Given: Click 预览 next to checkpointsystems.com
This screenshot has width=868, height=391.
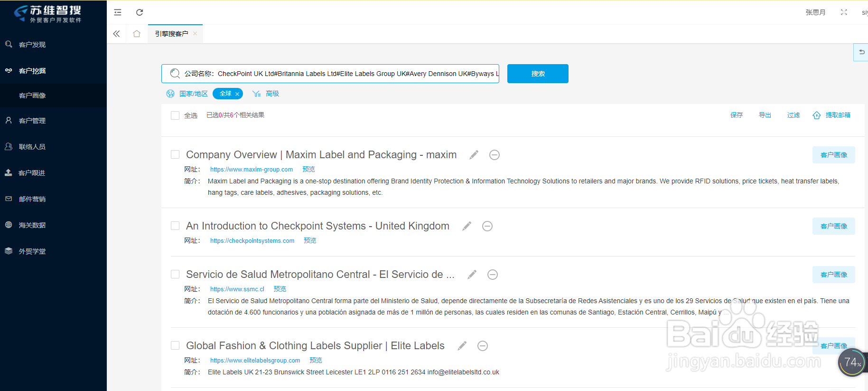Looking at the screenshot, I should point(310,240).
